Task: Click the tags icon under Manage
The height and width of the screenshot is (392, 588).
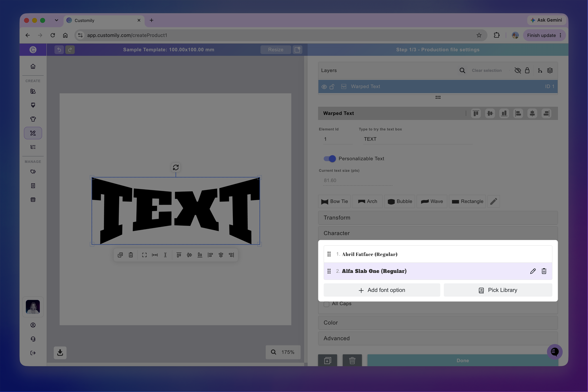Action: pyautogui.click(x=33, y=172)
